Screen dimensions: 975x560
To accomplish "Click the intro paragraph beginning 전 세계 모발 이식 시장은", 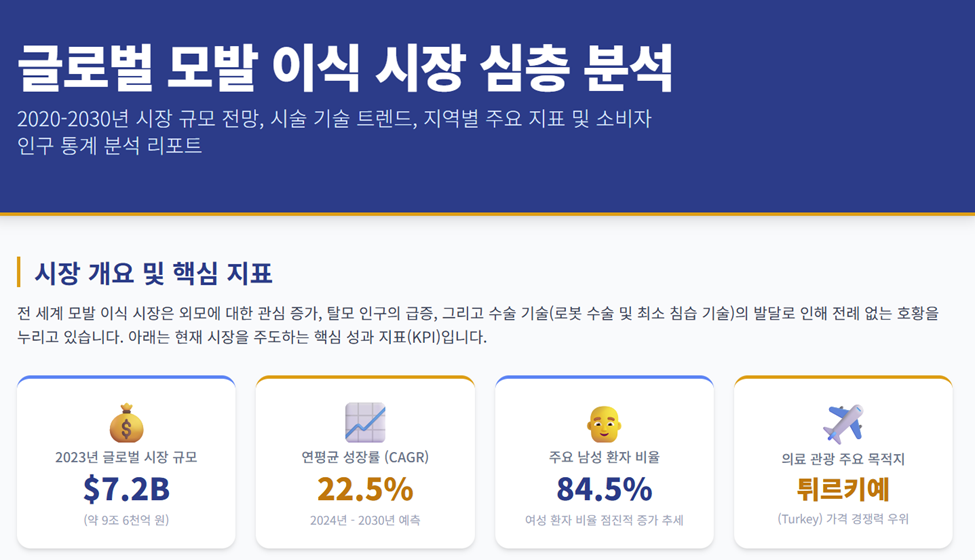I will [x=478, y=324].
